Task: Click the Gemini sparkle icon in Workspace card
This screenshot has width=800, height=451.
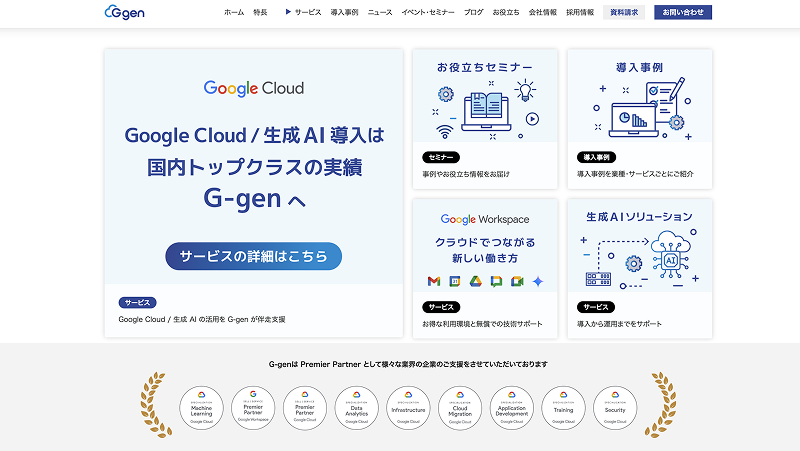Action: pyautogui.click(x=538, y=281)
